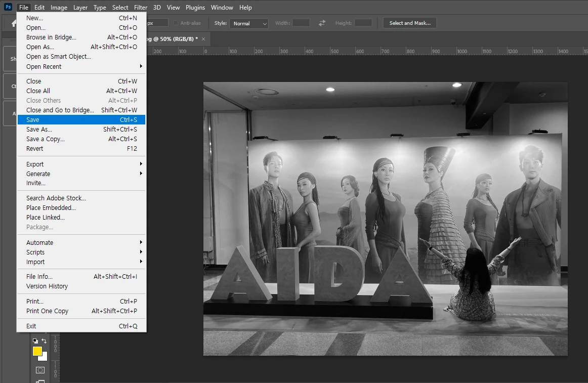Select Close and Go to Bridge...
The image size is (588, 383).
81,110
